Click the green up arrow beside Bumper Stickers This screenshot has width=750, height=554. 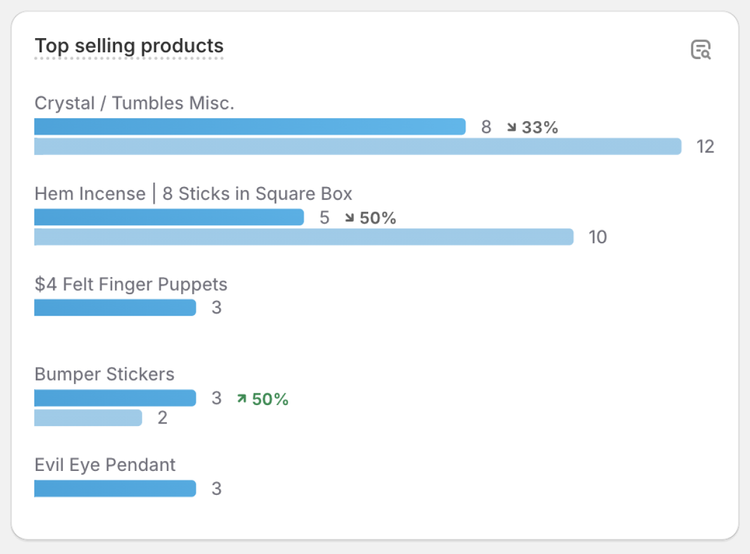[x=241, y=399]
